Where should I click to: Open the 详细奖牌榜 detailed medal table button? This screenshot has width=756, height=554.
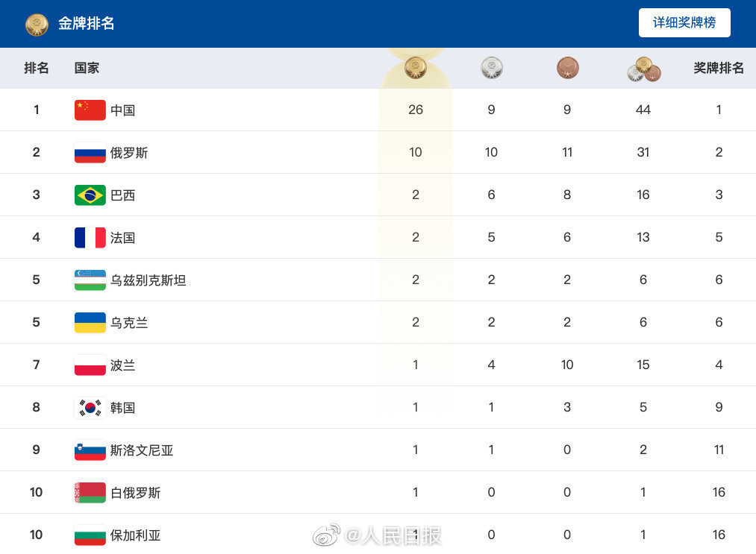tap(684, 22)
